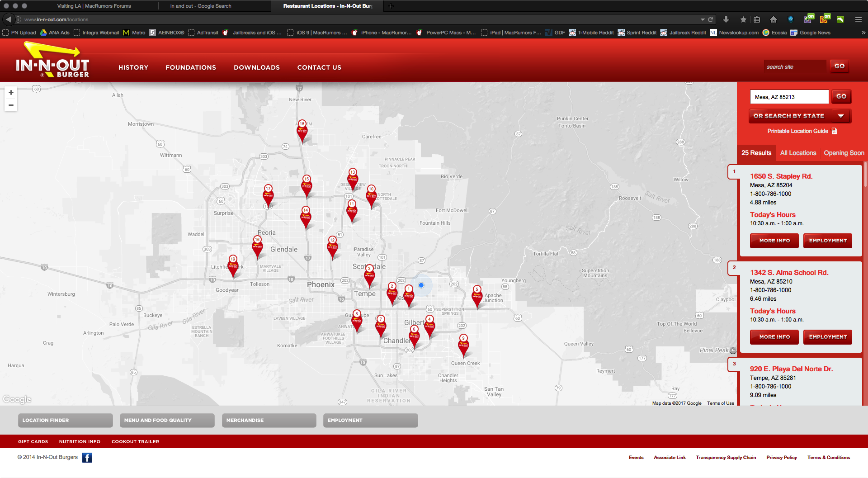
Task: Open the Google News bookmark
Action: (x=811, y=33)
